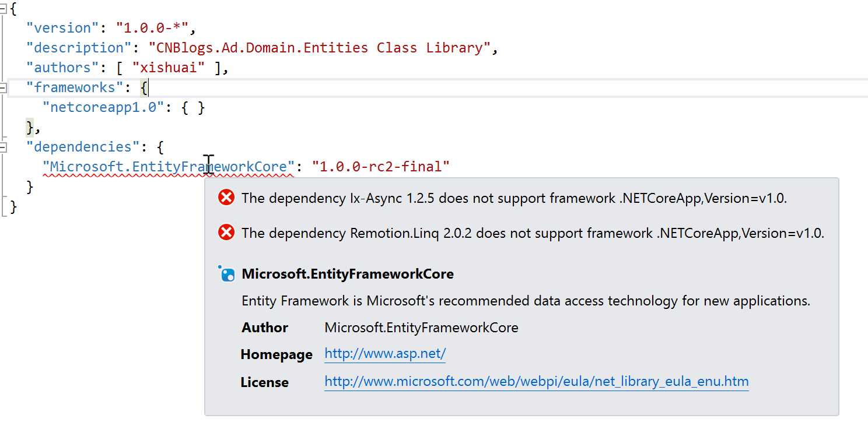
Task: Click the Remotion.Linq 2.0.2 error message
Action: click(x=533, y=233)
